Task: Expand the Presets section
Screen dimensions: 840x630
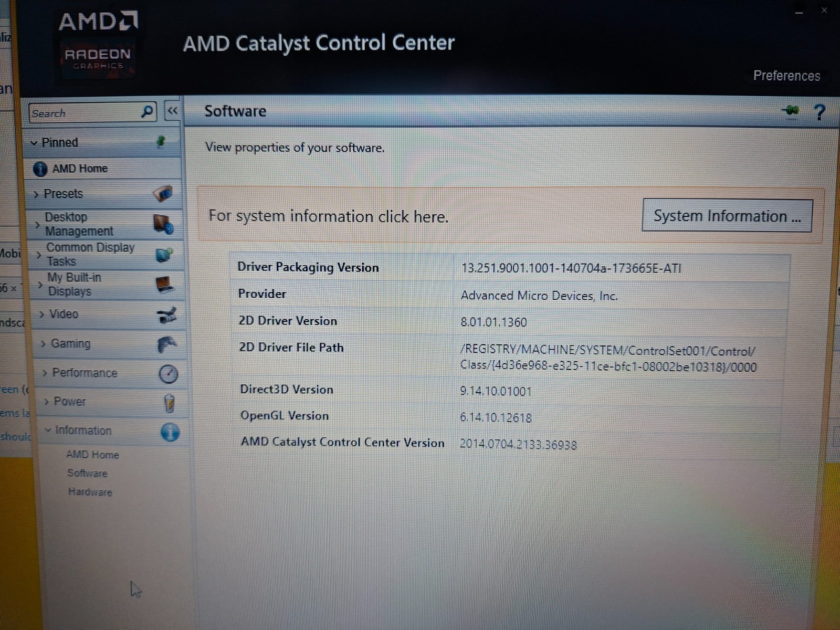Action: (x=36, y=195)
